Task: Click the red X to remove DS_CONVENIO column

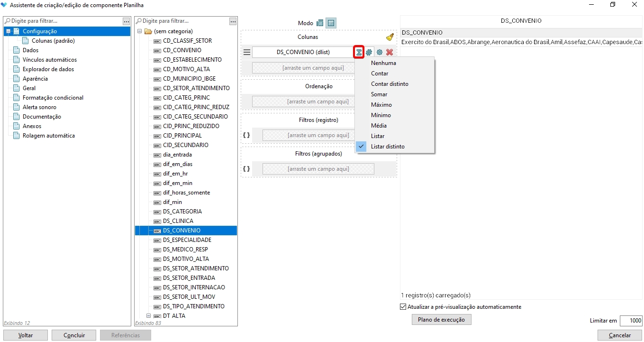Action: point(390,52)
